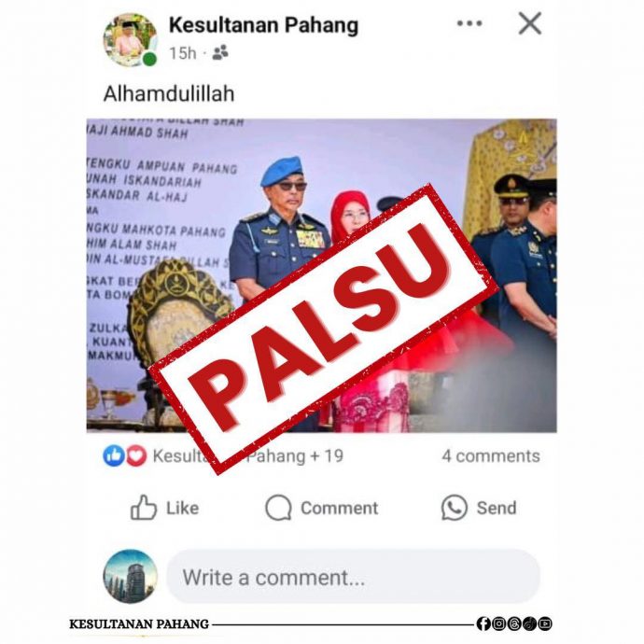View the 4 comments link
The height and width of the screenshot is (644, 644).
click(x=491, y=455)
